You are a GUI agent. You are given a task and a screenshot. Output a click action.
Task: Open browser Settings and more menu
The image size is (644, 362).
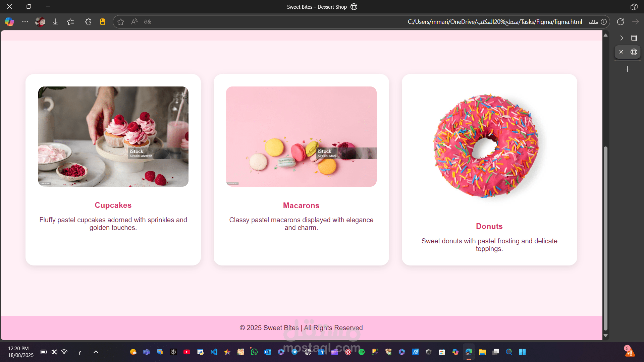pos(25,22)
